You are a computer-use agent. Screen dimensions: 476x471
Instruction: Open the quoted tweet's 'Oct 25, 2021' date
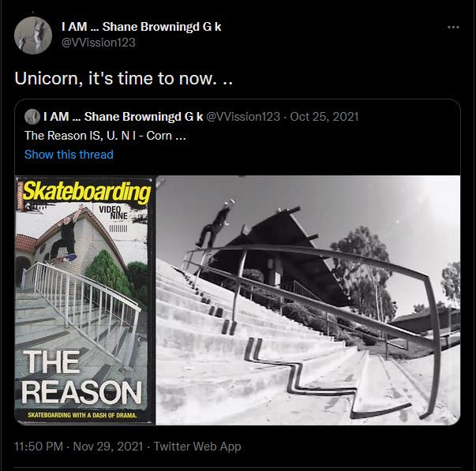click(324, 117)
